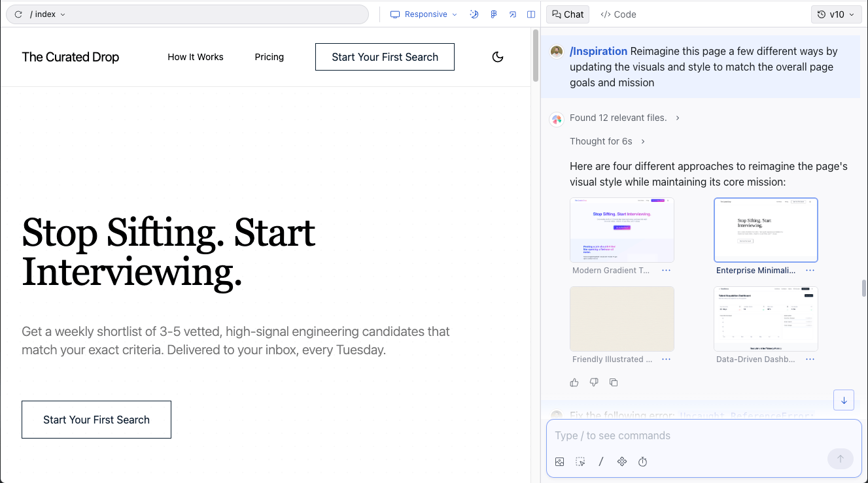Open more options for Modern Gradient design

pos(666,271)
